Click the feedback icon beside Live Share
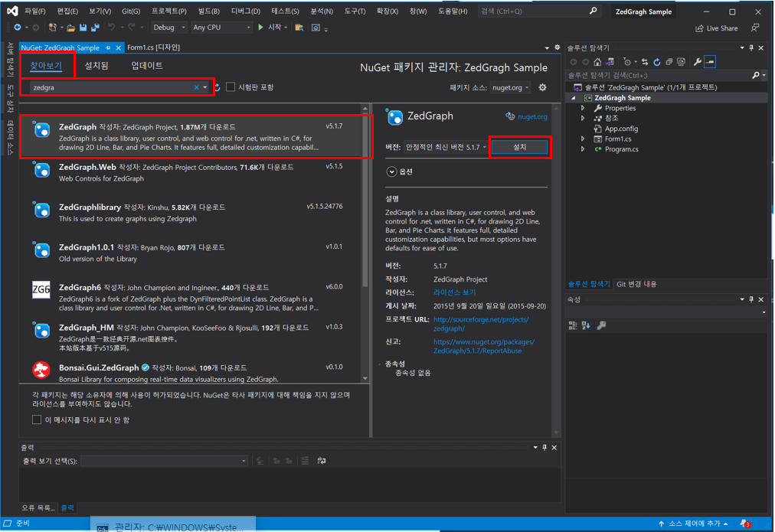The height and width of the screenshot is (532, 775). [x=755, y=28]
